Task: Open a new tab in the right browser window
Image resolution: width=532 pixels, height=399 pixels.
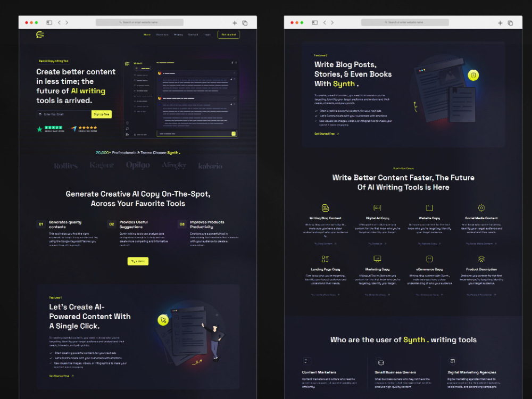Action: (x=500, y=23)
